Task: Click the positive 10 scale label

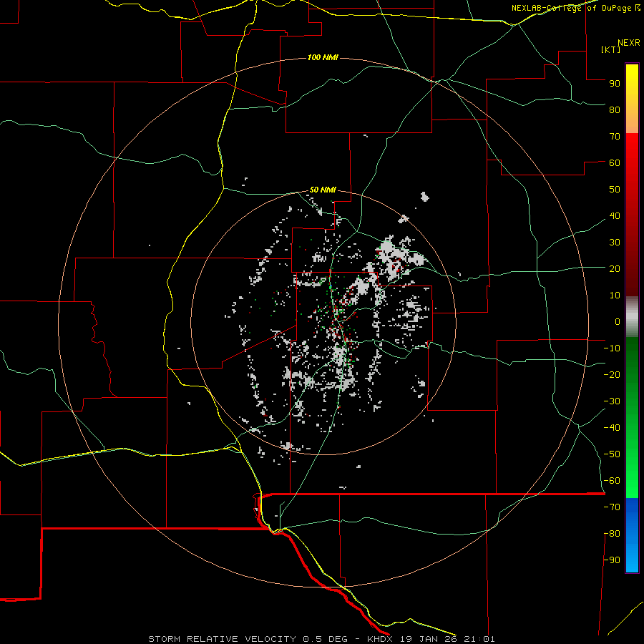Action: coord(615,296)
